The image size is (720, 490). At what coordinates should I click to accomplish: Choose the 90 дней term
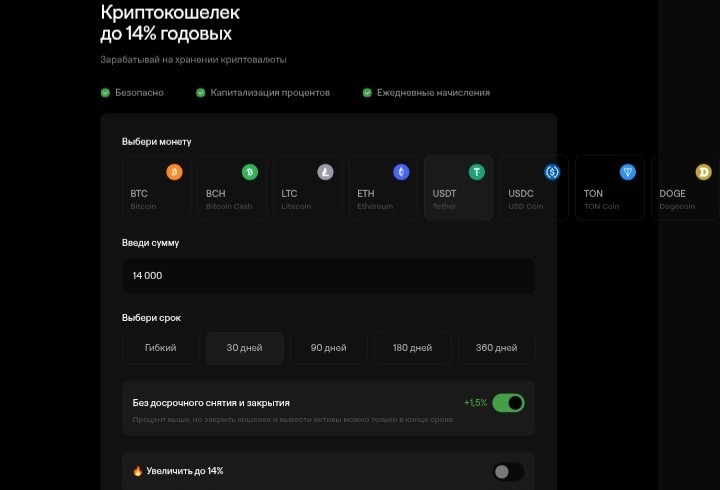click(x=329, y=348)
